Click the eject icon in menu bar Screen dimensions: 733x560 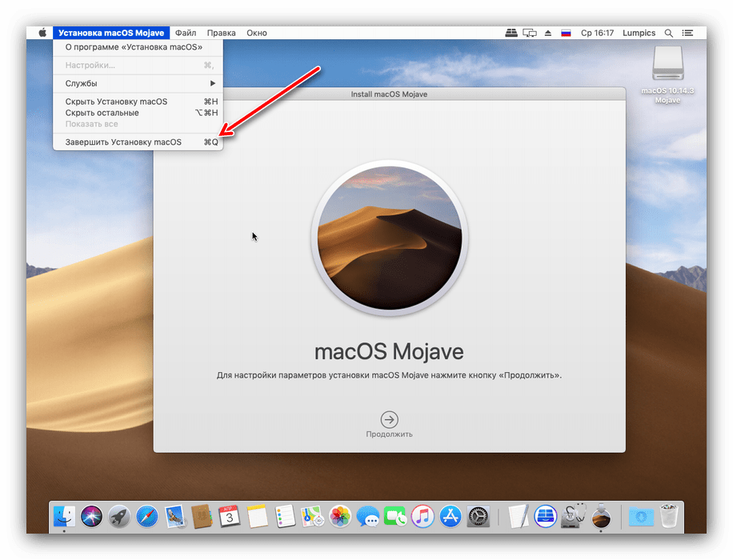[548, 33]
